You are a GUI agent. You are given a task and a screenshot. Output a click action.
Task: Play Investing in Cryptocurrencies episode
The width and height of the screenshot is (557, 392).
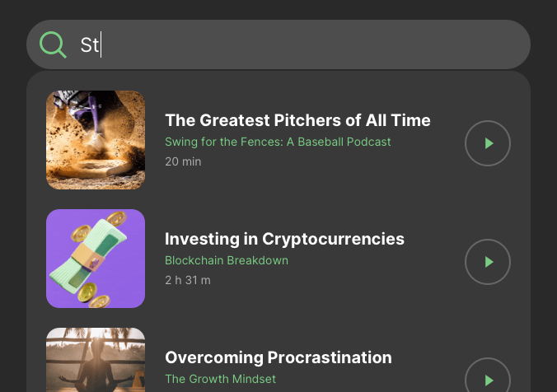(488, 262)
